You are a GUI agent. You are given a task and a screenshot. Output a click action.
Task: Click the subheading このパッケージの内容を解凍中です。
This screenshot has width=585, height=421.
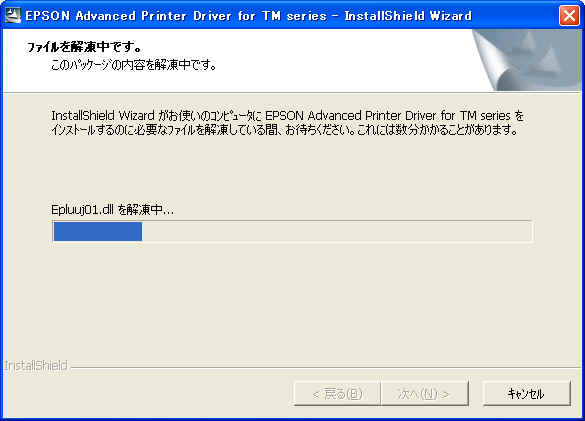[134, 65]
